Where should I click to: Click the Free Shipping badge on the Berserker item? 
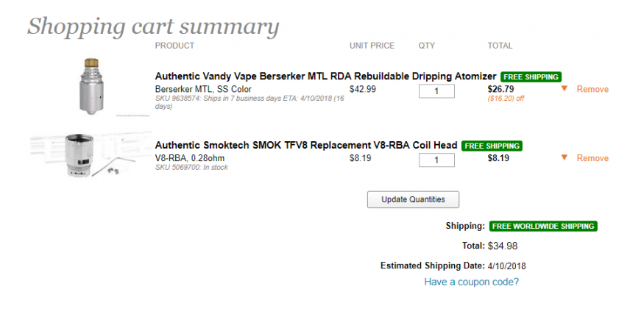tap(531, 76)
